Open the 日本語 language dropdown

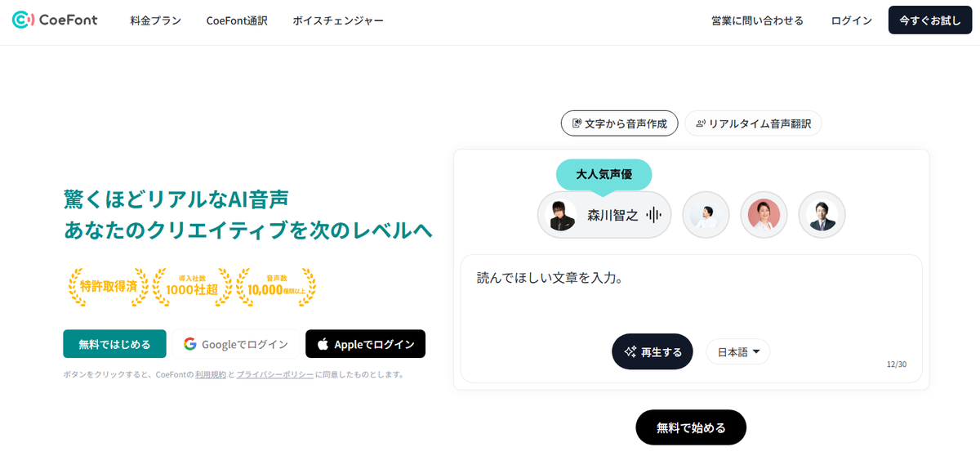coord(737,351)
